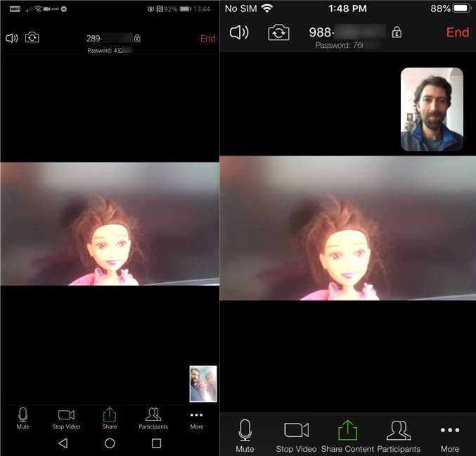This screenshot has width=476, height=456.
Task: Tap the main doll video on Android
Action: pyautogui.click(x=110, y=224)
